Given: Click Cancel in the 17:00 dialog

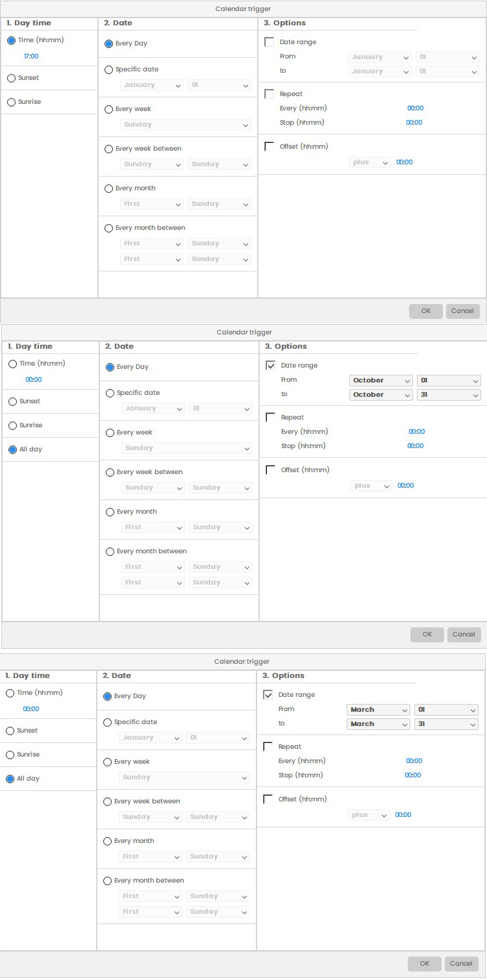Looking at the screenshot, I should 462,311.
